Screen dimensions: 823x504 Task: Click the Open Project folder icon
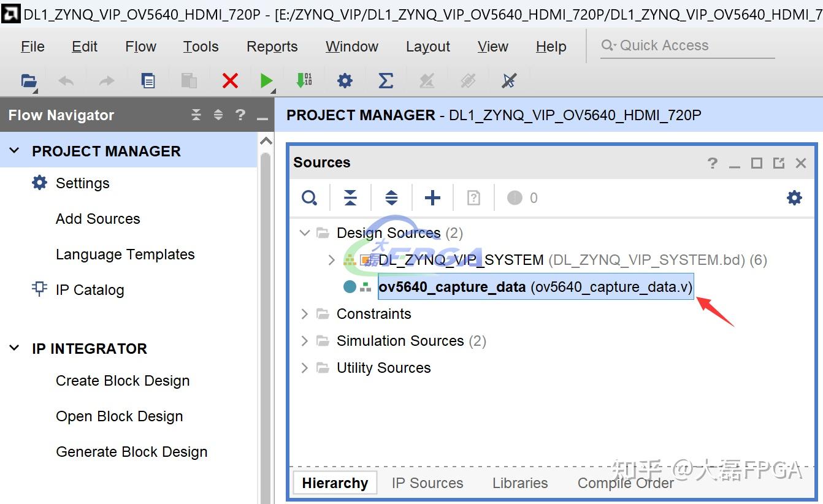point(28,80)
